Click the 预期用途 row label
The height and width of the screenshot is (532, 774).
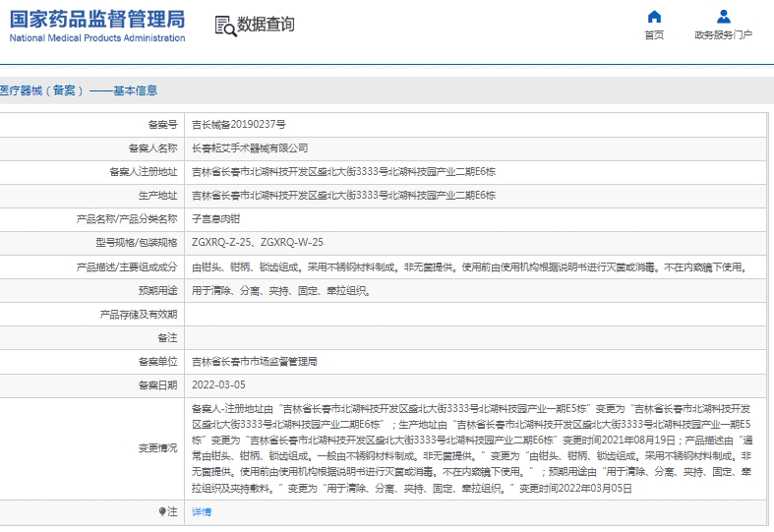point(157,291)
